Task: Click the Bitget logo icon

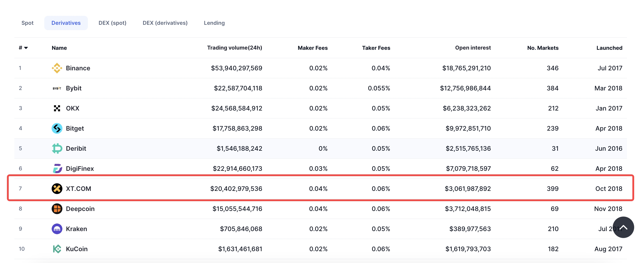Action: [57, 129]
